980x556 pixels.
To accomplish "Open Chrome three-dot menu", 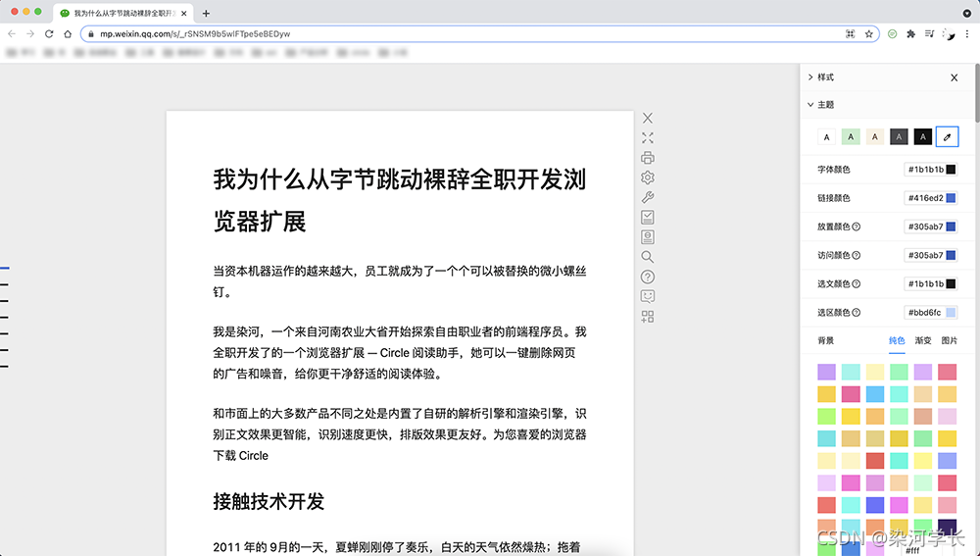I will coord(967,33).
